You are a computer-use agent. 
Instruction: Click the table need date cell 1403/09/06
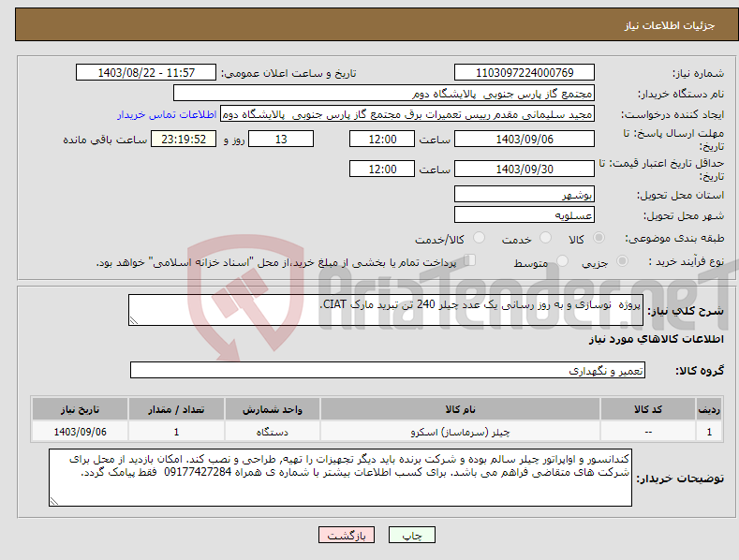81,432
